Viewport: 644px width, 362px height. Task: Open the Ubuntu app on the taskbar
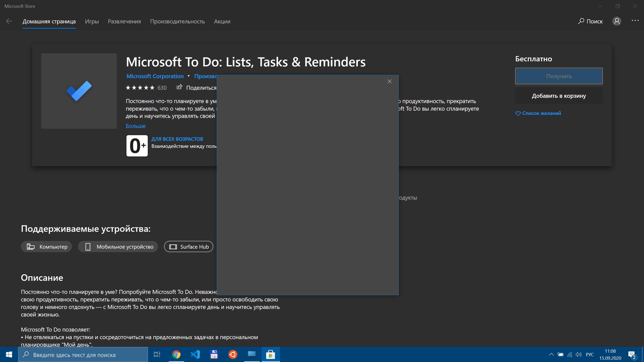(x=233, y=355)
